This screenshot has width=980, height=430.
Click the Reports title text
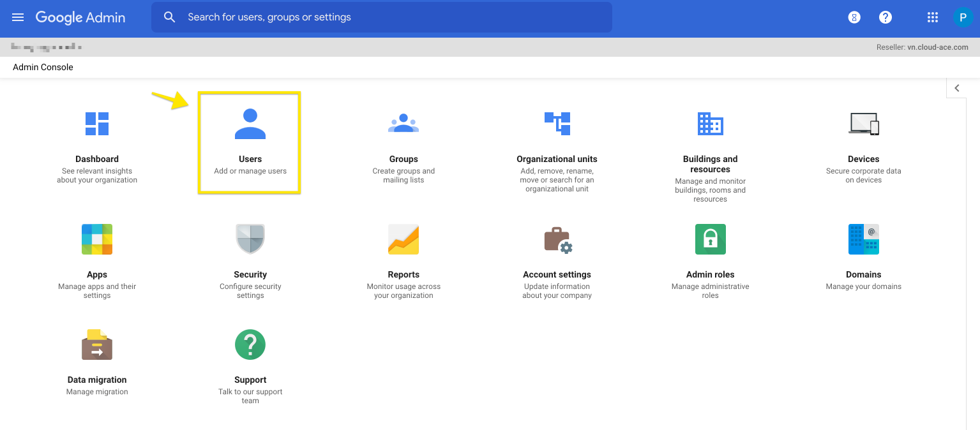click(403, 274)
